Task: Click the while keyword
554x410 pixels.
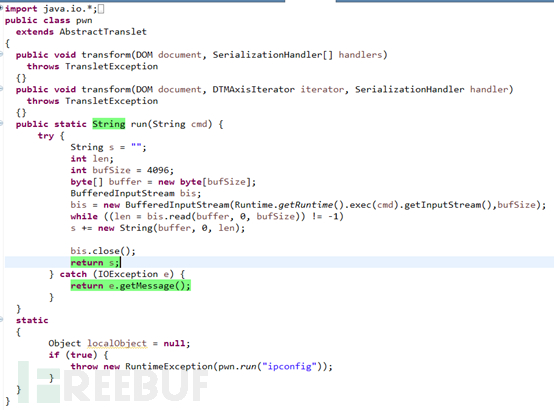Action: 84,216
